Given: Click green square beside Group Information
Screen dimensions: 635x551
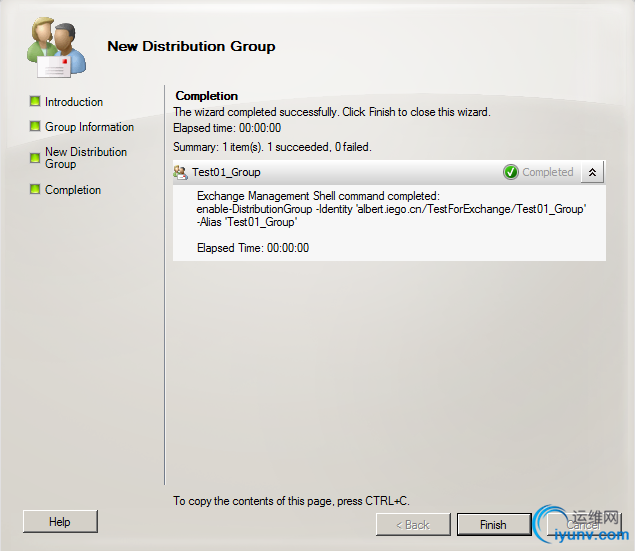Looking at the screenshot, I should click(x=35, y=126).
